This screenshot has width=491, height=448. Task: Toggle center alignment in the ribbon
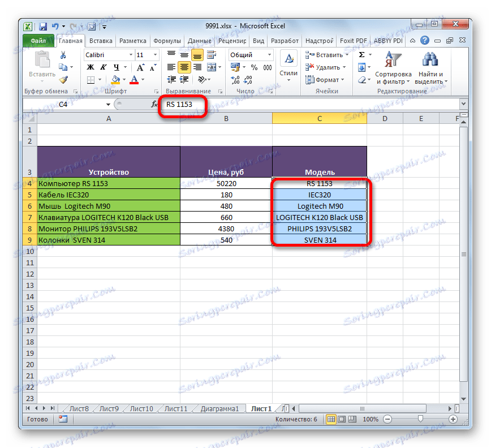click(184, 68)
